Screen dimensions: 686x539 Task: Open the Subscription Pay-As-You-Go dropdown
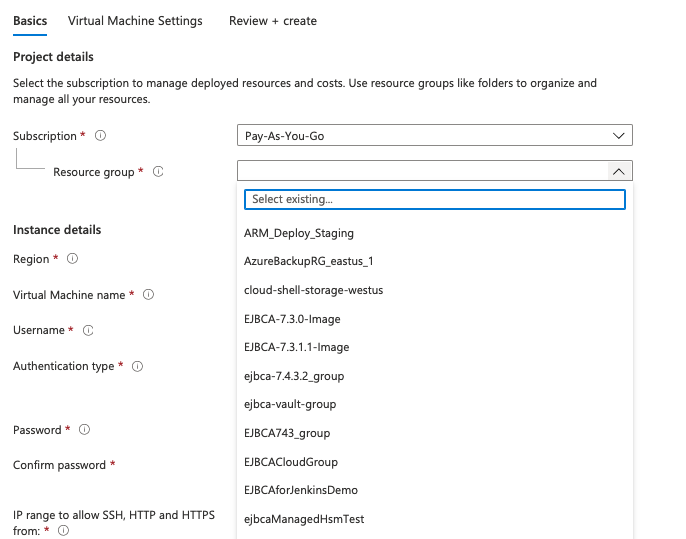[x=434, y=136]
